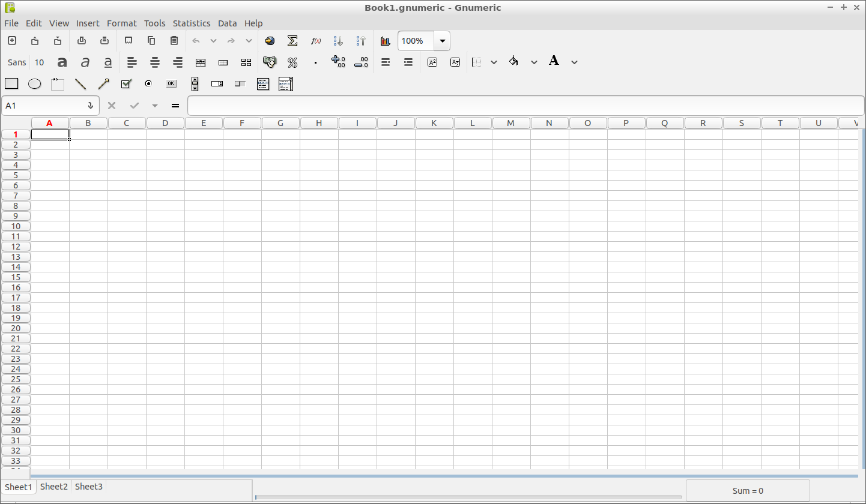The image size is (866, 504).
Task: Toggle underline text formatting
Action: (108, 62)
